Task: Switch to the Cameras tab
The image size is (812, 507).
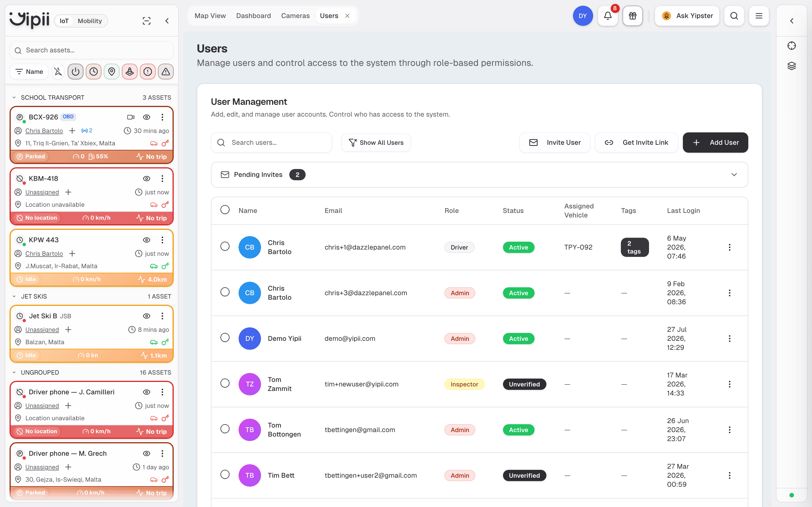Action: coord(295,16)
